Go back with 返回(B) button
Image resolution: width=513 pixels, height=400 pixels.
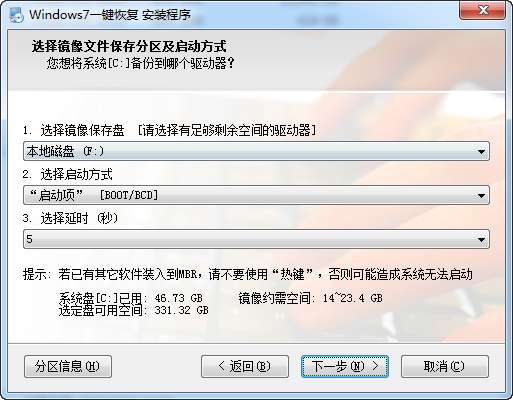tap(245, 366)
